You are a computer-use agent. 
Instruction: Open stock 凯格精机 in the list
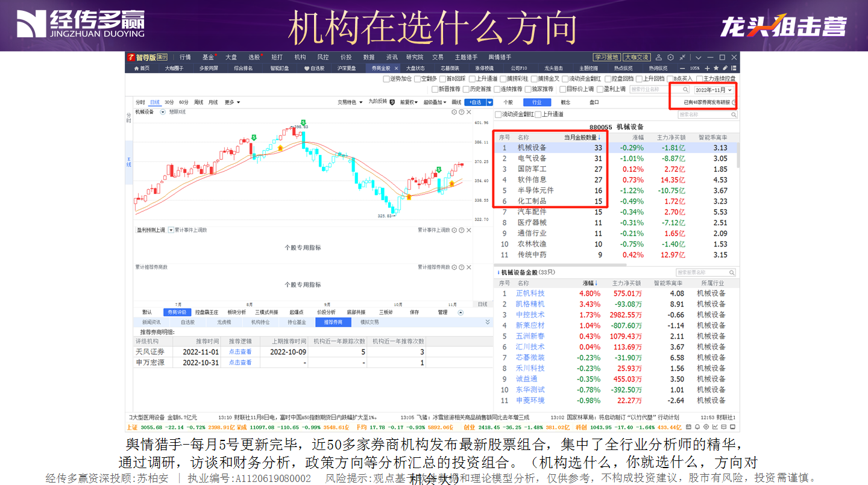pyautogui.click(x=530, y=304)
